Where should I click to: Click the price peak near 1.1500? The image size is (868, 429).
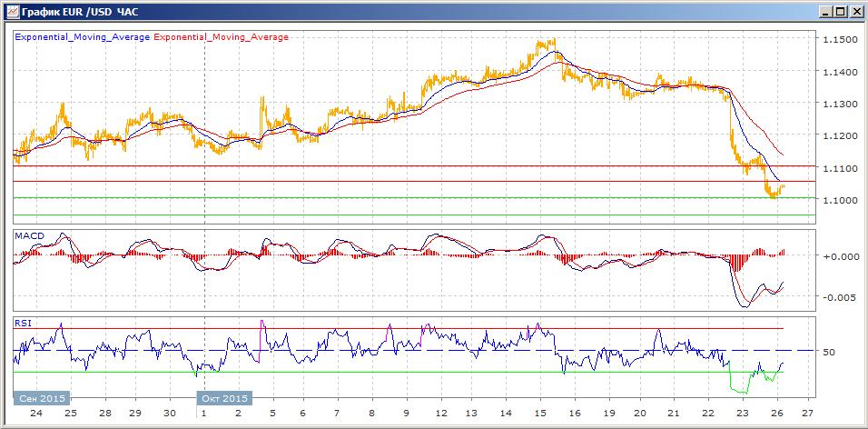tap(547, 41)
